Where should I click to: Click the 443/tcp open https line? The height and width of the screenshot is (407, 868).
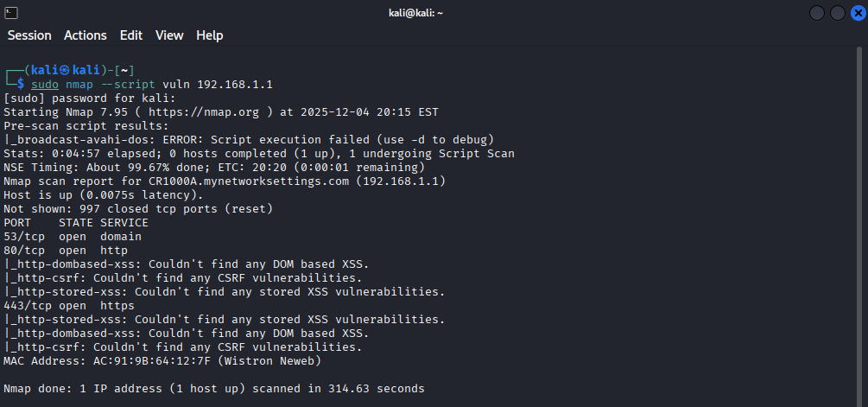pos(69,306)
